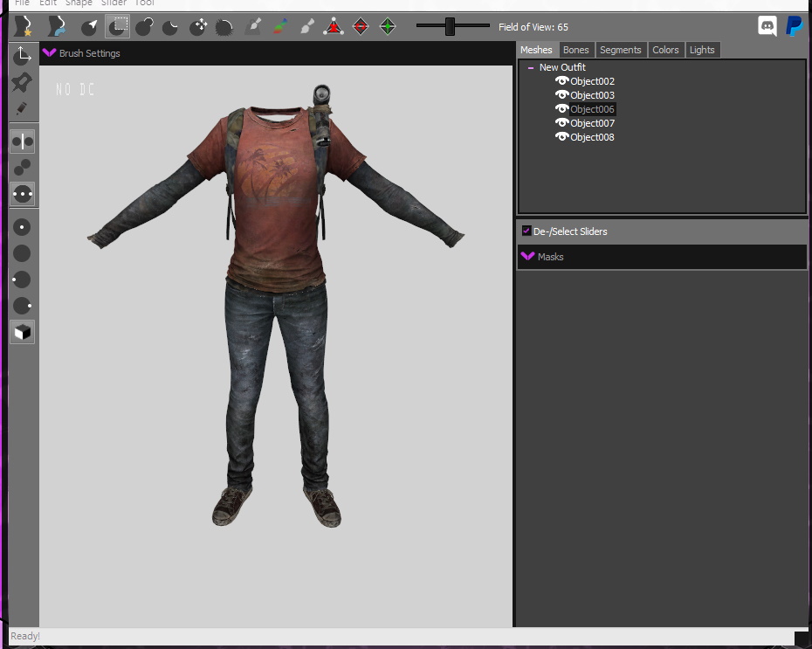This screenshot has height=649, width=812.
Task: Click the Transform tool axes icon
Action: pos(23,55)
